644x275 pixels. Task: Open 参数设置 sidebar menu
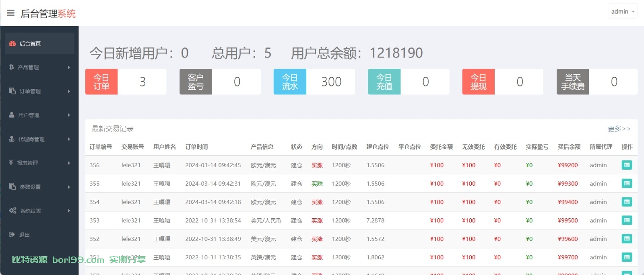39,187
